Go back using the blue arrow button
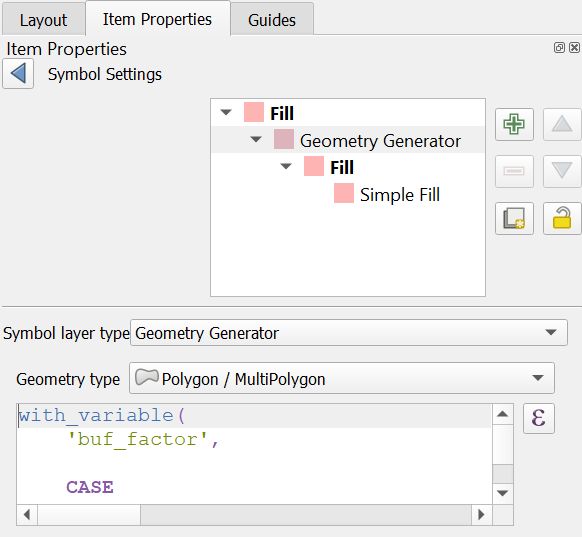Viewport: 582px width, 537px height. pyautogui.click(x=18, y=73)
